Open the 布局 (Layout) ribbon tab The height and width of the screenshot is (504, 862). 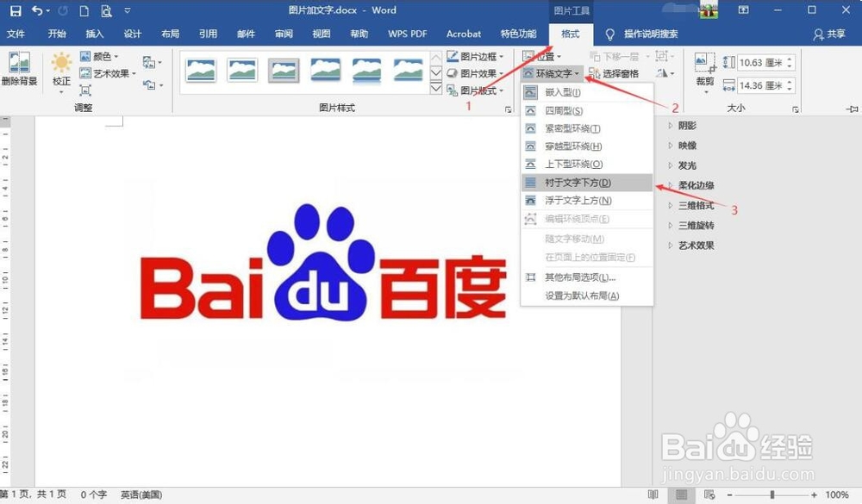tap(171, 34)
